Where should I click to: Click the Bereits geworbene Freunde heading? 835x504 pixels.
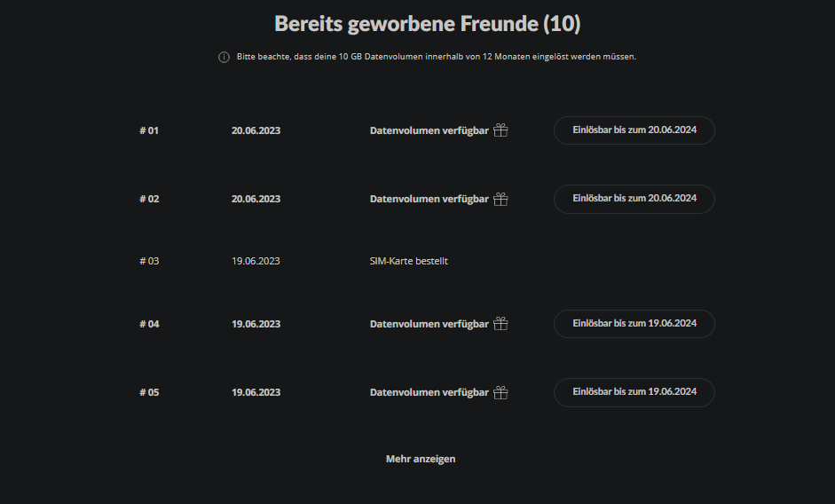coord(427,24)
